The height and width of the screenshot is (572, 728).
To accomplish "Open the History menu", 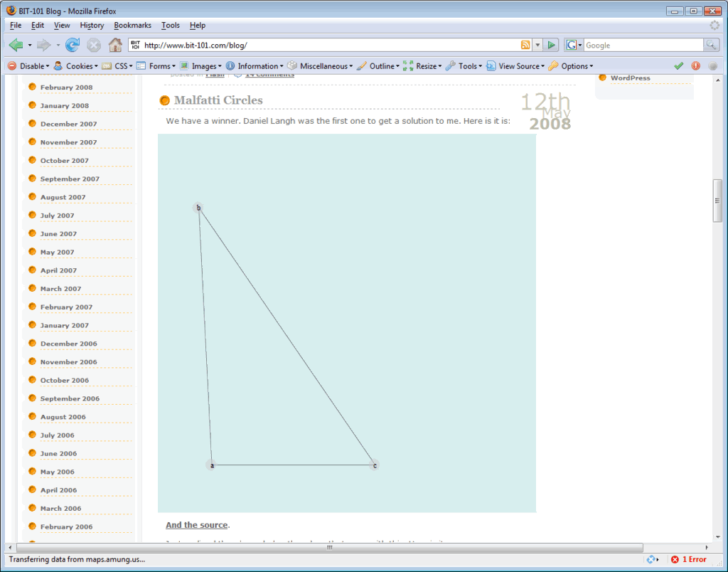I will (x=92, y=25).
